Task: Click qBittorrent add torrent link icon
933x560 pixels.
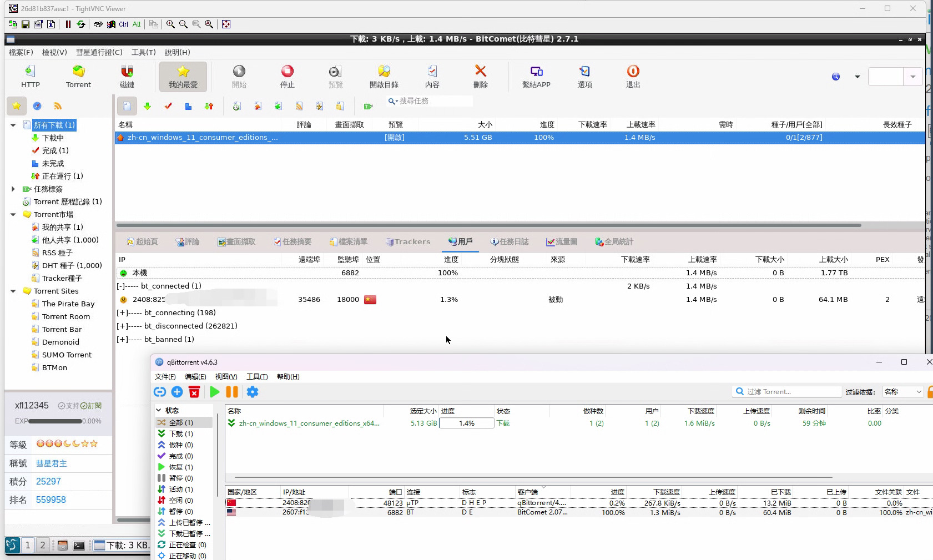Action: [160, 392]
